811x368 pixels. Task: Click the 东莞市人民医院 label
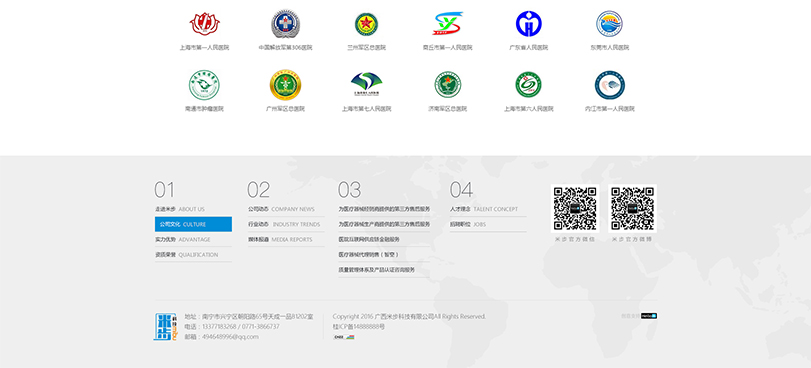tap(609, 48)
